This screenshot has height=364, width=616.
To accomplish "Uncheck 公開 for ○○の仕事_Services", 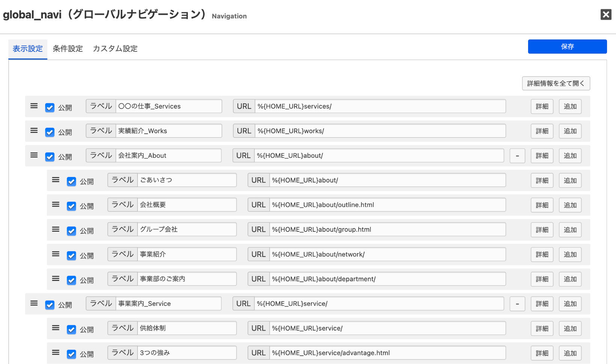I will click(50, 108).
